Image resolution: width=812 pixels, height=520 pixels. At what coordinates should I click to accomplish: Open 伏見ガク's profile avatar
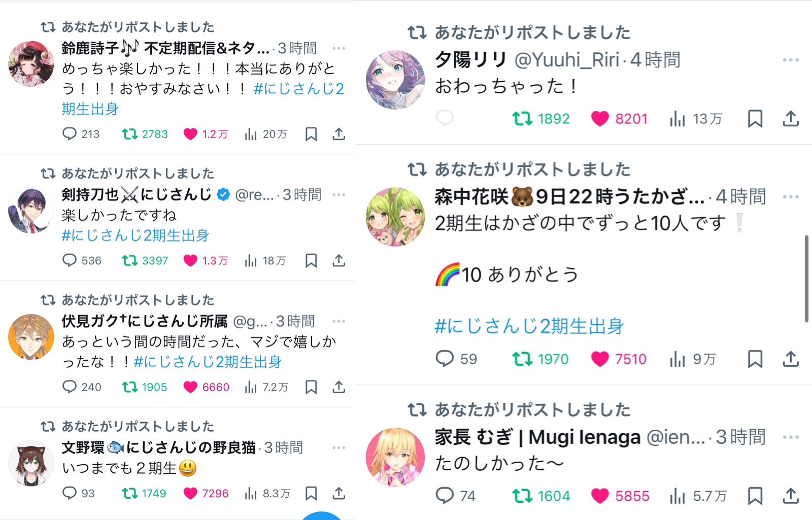tap(31, 336)
